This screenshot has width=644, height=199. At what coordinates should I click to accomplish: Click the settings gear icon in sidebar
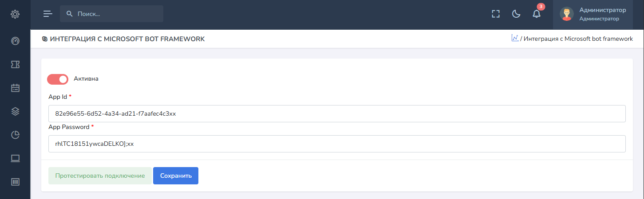click(15, 14)
